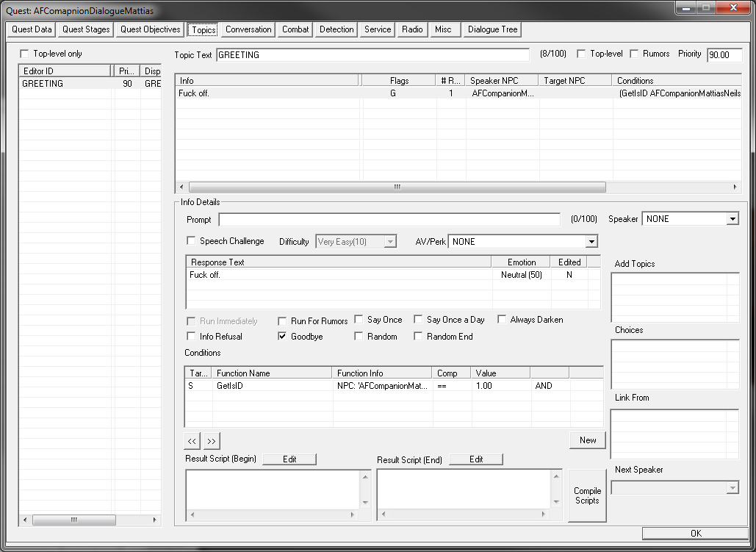Enable the Random checkbox

click(359, 337)
